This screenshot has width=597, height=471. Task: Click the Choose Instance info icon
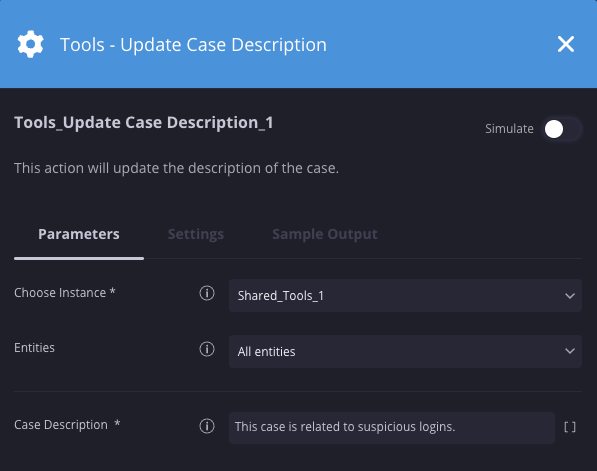pos(207,293)
